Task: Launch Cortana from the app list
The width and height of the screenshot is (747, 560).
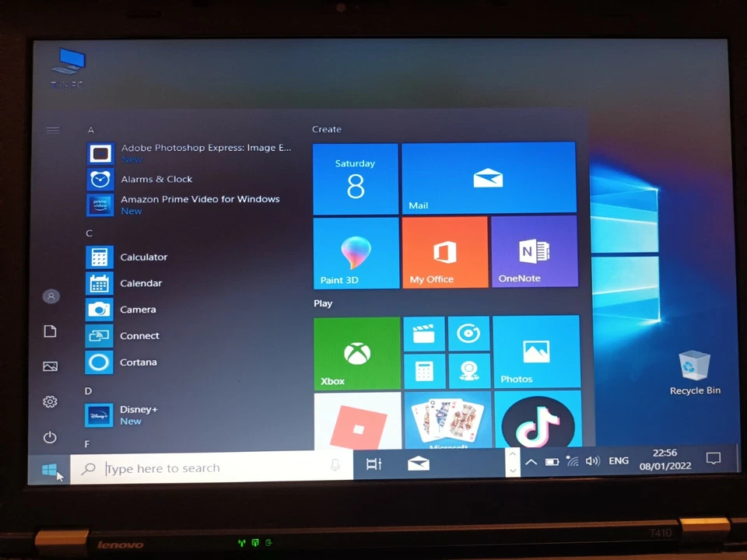Action: [138, 362]
